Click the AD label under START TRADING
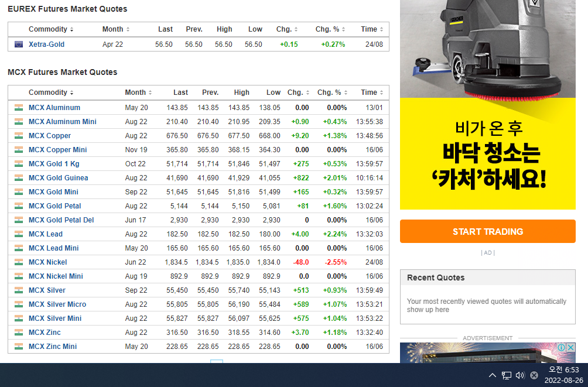The width and height of the screenshot is (588, 387). click(x=487, y=253)
